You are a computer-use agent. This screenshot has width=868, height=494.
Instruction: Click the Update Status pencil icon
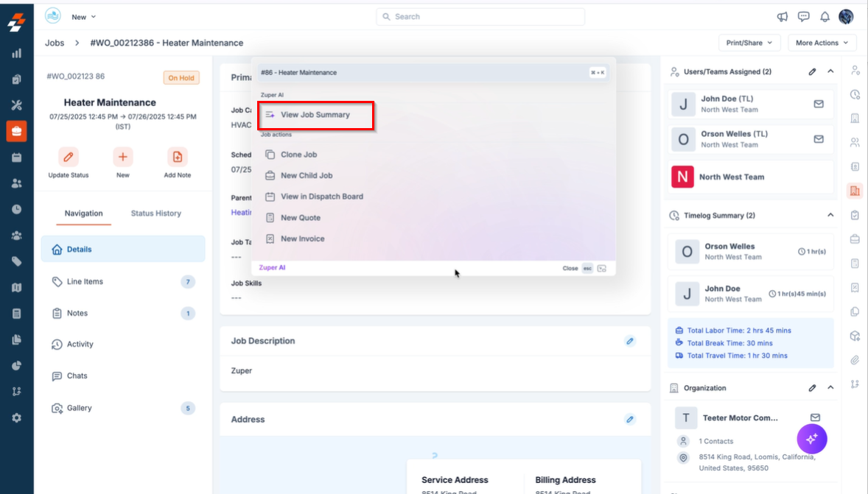68,157
